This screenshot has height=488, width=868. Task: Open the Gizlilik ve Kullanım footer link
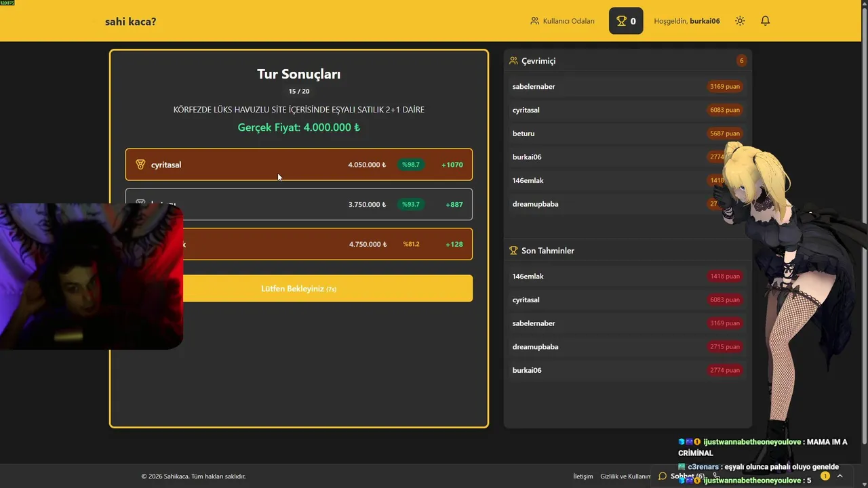[625, 476]
